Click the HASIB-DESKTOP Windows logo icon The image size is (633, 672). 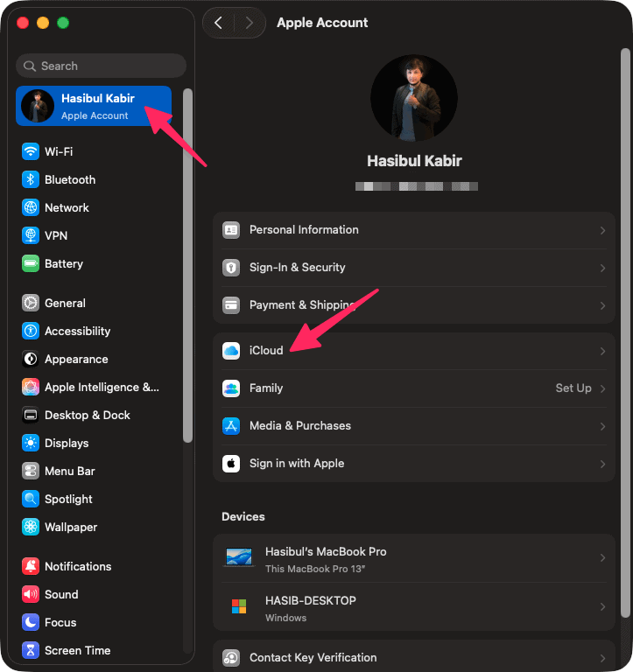point(239,606)
